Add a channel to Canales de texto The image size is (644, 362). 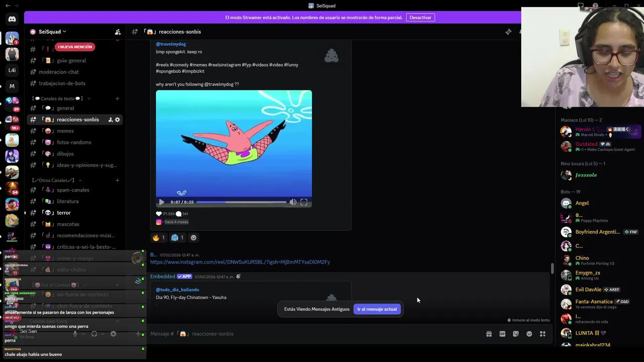(117, 99)
